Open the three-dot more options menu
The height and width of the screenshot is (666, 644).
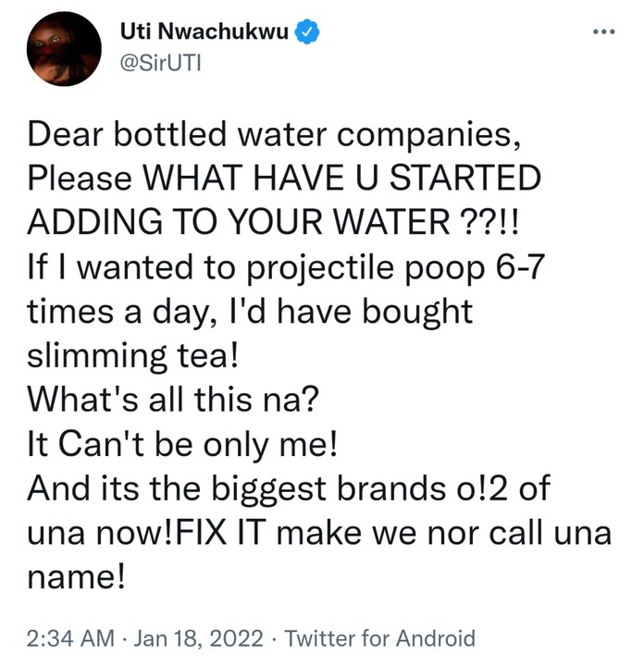603,31
